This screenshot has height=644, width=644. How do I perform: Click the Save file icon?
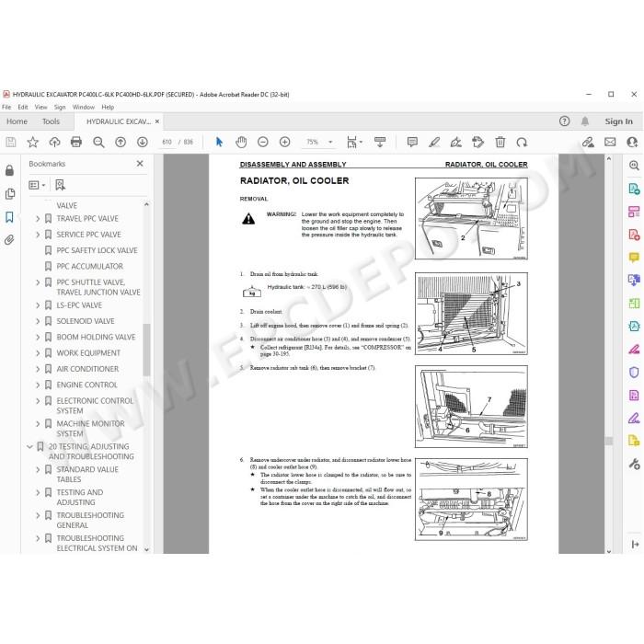(11, 142)
